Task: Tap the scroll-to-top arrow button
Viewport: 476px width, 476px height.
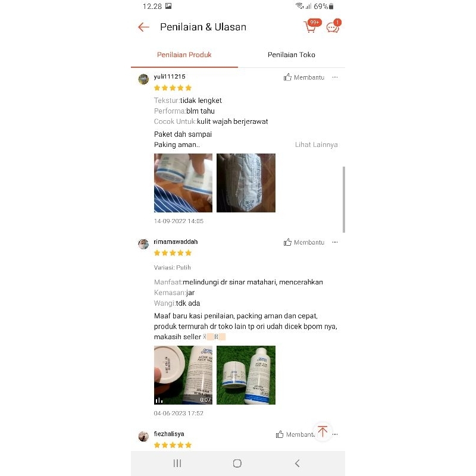Action: [322, 431]
